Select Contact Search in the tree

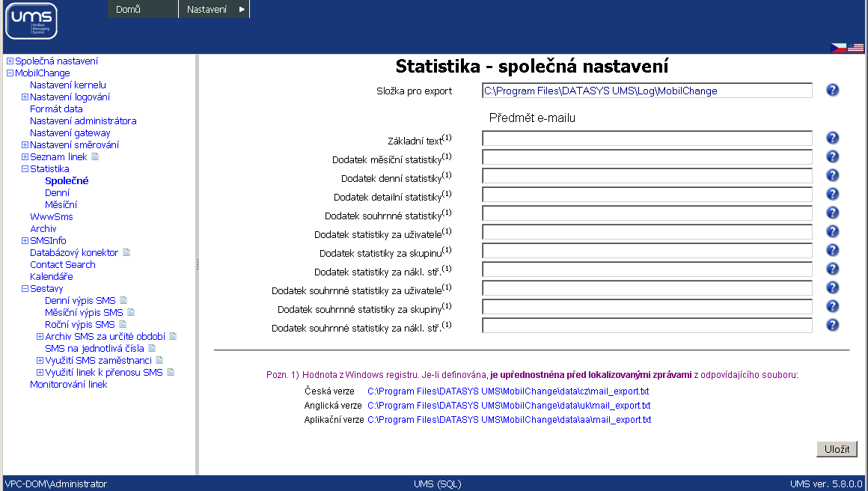point(63,265)
